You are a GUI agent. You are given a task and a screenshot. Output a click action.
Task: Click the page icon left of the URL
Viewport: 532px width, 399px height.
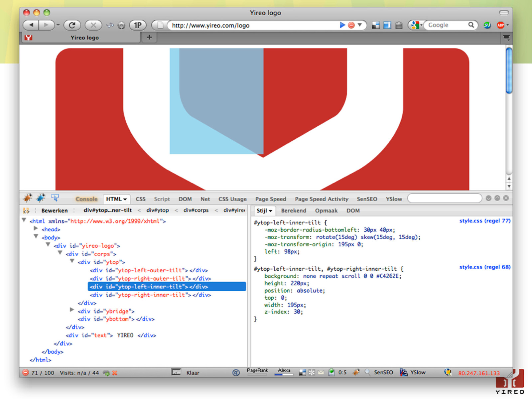(x=160, y=25)
